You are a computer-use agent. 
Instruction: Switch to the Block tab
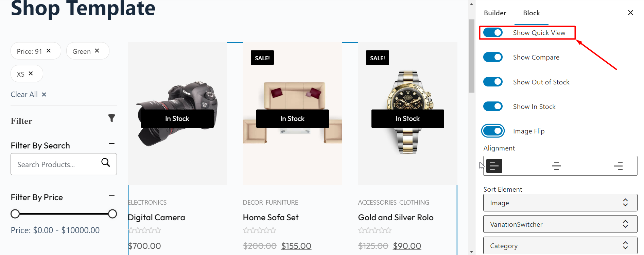tap(532, 13)
